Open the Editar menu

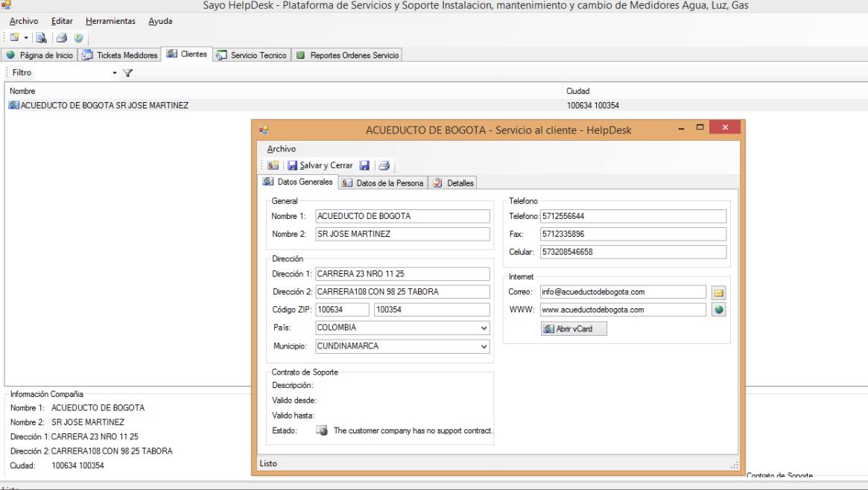tap(62, 21)
